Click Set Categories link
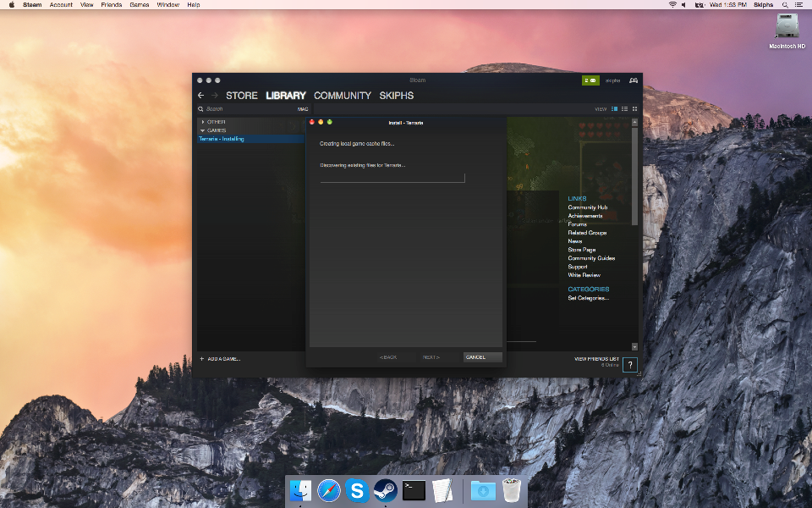This screenshot has width=812, height=508. click(589, 298)
